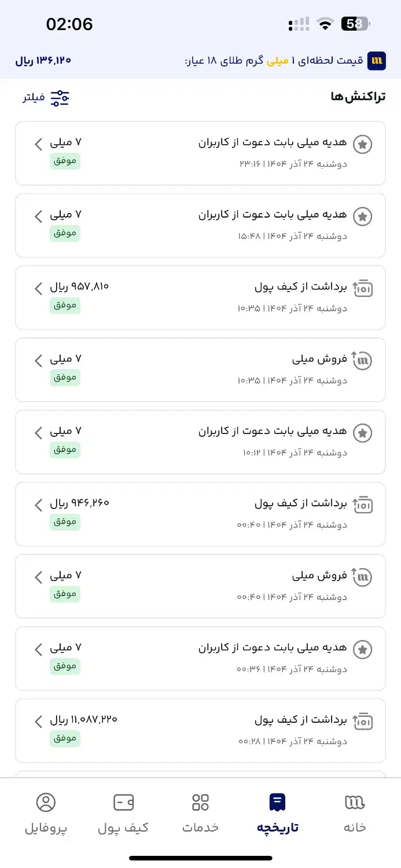Open the خدمات tab in bottom navigation
This screenshot has width=401, height=868.
coord(200,810)
